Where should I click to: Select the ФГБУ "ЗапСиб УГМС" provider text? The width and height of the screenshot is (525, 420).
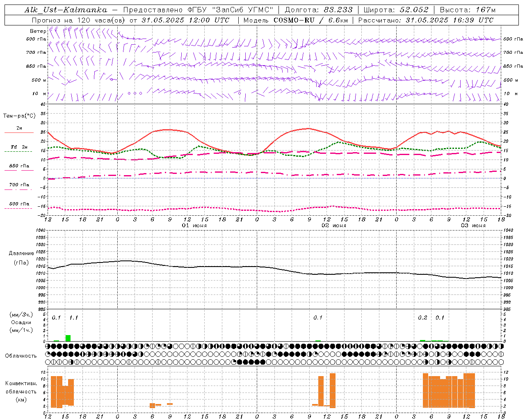230,10
